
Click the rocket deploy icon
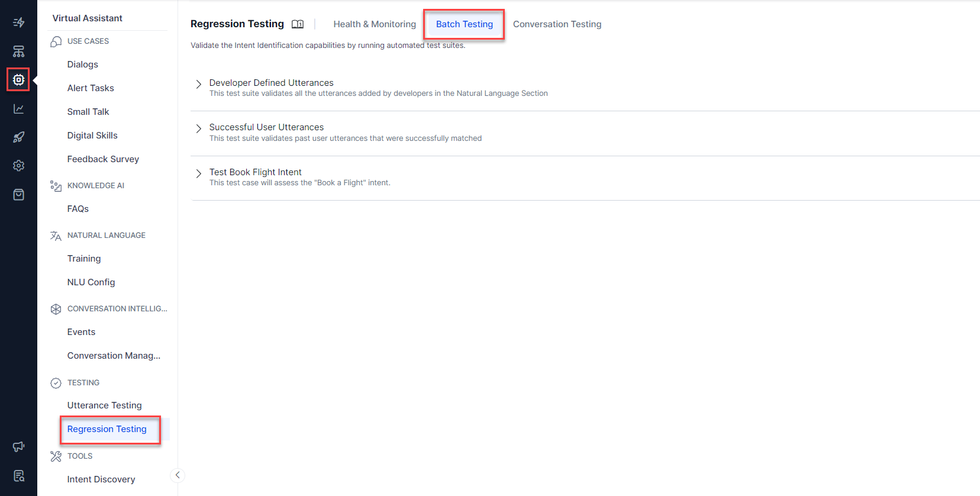coord(18,137)
